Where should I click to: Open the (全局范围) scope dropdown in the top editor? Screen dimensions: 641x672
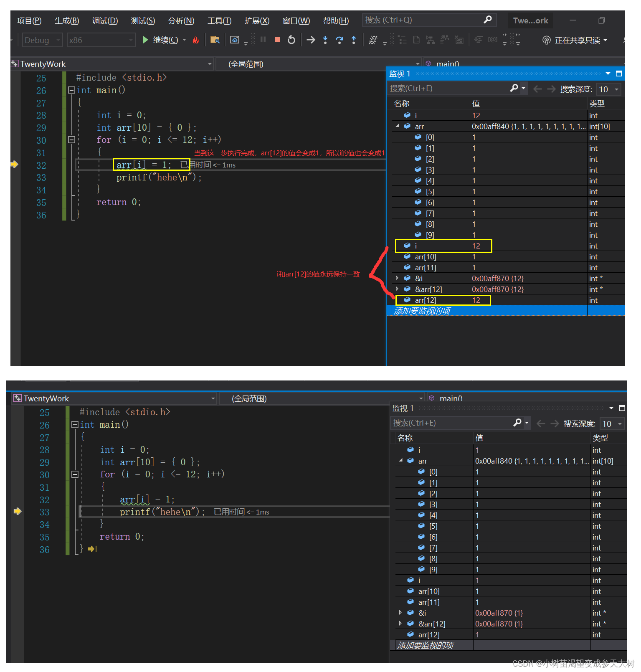[x=319, y=64]
